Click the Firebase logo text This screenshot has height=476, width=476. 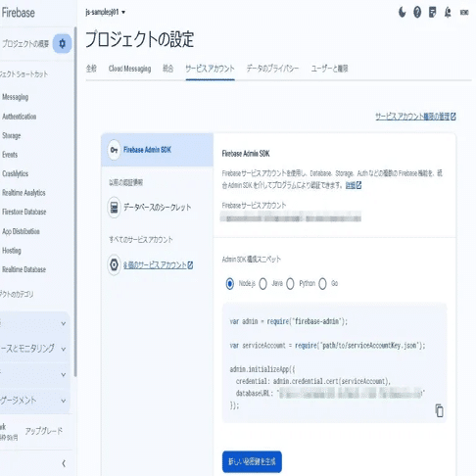(18, 13)
